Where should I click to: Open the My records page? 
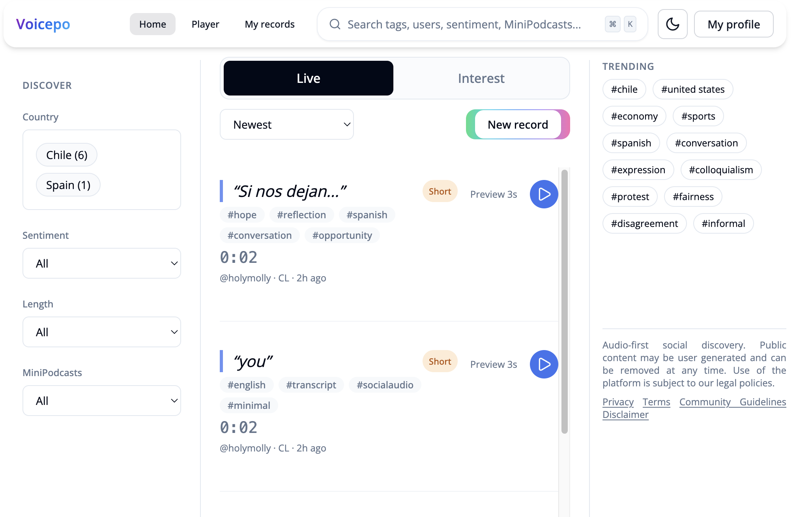[270, 24]
